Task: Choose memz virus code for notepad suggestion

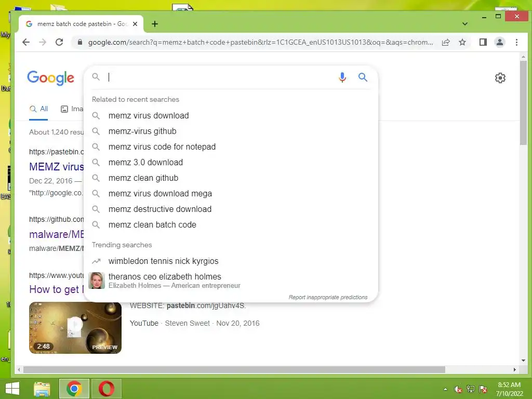Action: [x=231, y=147]
